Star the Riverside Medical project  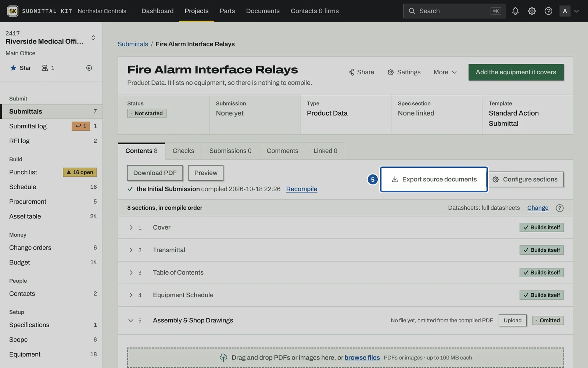pyautogui.click(x=21, y=68)
